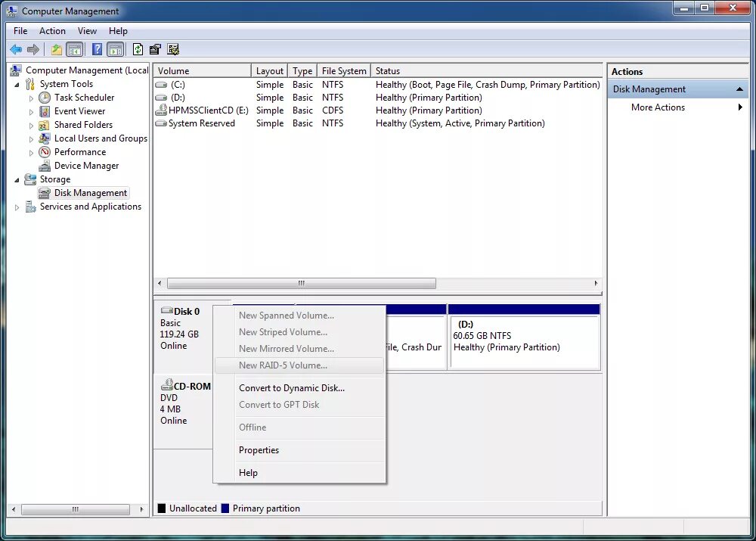756x541 pixels.
Task: Click the black Unallocated legend swatch
Action: click(162, 508)
